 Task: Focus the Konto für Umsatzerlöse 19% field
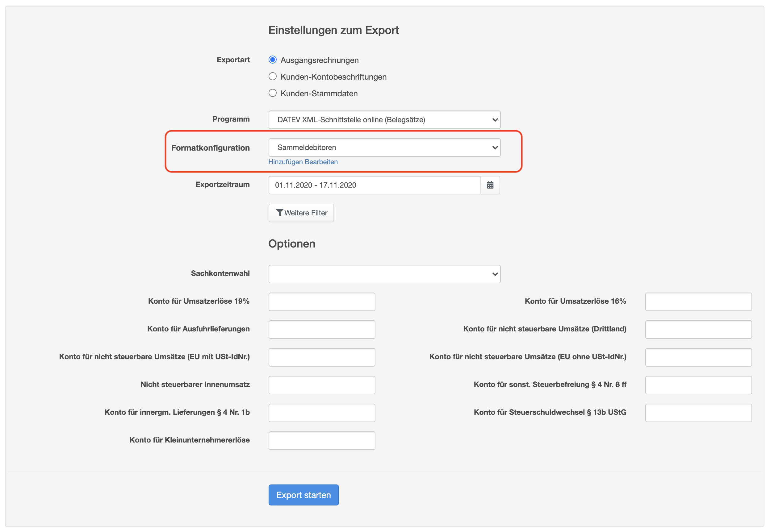click(322, 301)
